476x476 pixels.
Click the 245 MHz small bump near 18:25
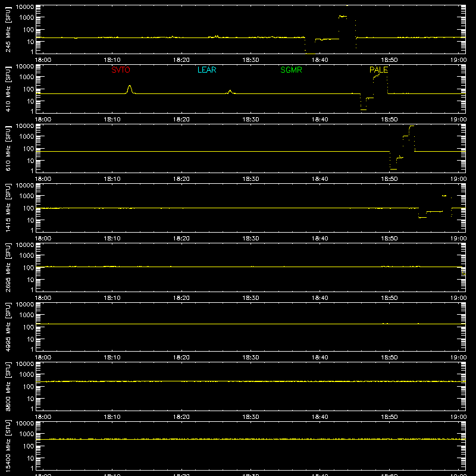216,36
